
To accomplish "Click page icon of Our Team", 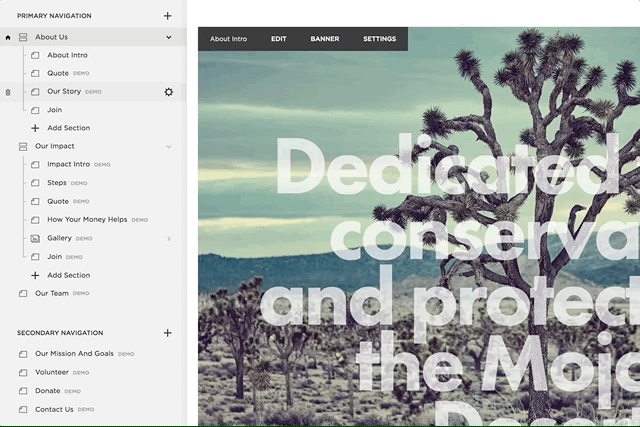I will click(23, 294).
